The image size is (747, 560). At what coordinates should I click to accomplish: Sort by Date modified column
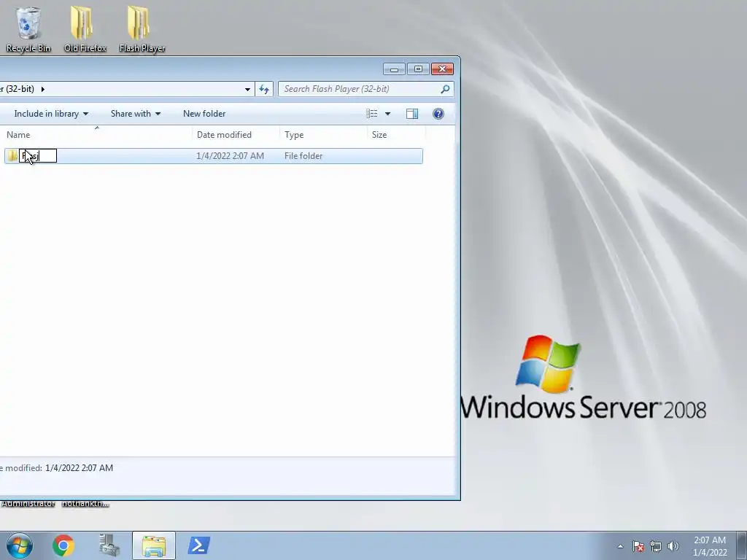pyautogui.click(x=236, y=135)
